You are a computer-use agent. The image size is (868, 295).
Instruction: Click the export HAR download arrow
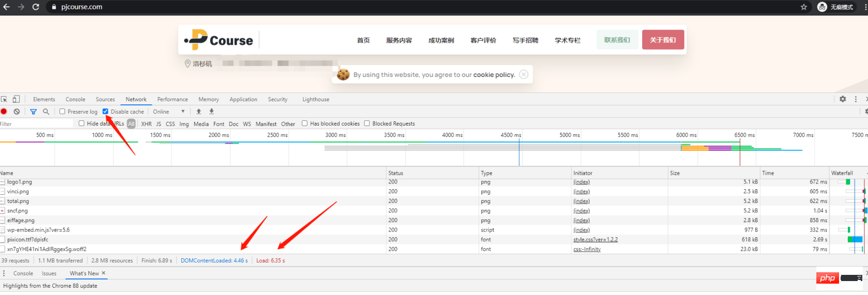click(211, 112)
